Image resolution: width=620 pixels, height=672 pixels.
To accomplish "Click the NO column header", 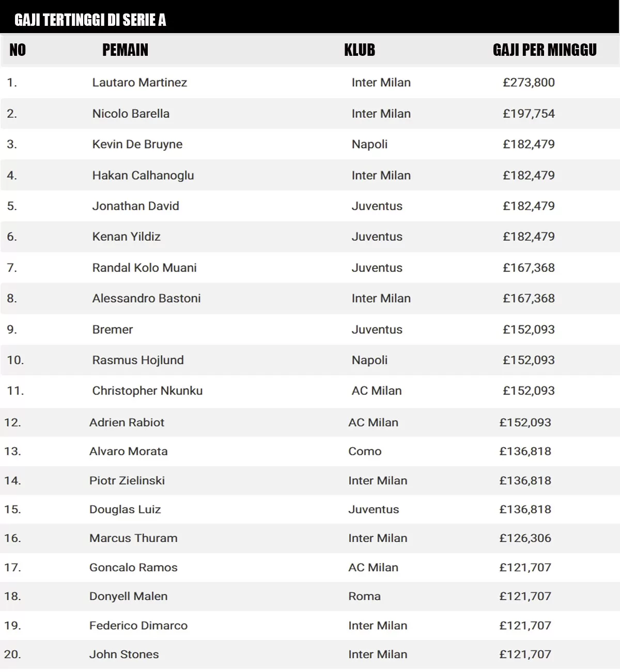I will click(x=18, y=50).
